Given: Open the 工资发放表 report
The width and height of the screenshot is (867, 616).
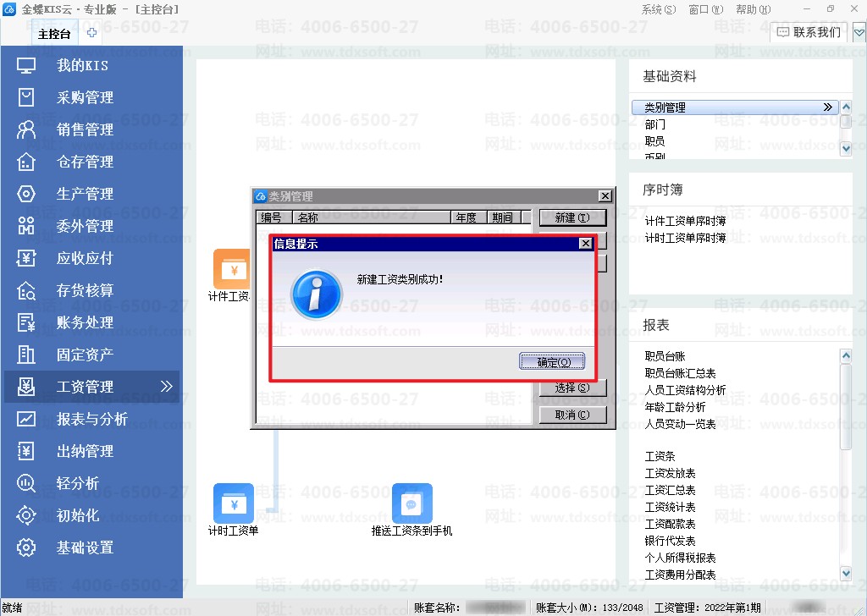Looking at the screenshot, I should click(x=671, y=474).
